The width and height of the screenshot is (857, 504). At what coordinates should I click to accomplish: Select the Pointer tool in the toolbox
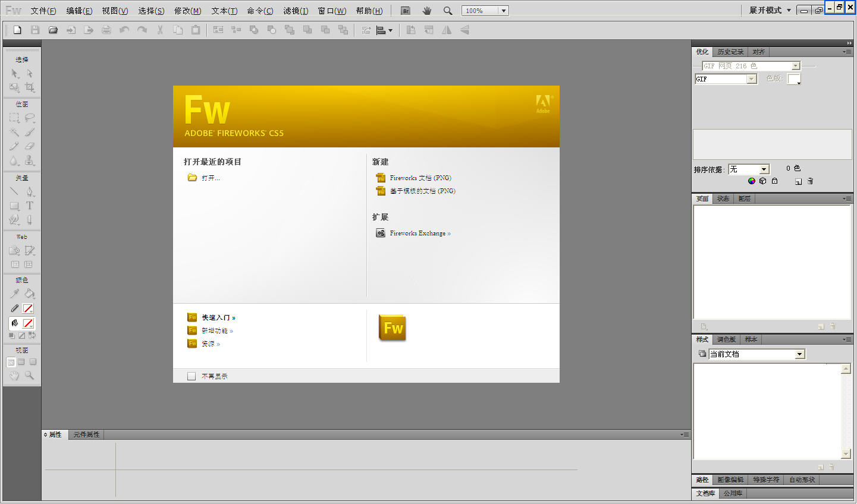point(13,73)
